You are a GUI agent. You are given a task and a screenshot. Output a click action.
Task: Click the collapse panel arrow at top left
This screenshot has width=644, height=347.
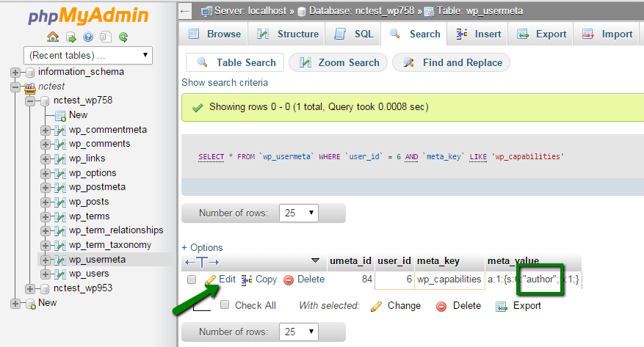click(185, 11)
